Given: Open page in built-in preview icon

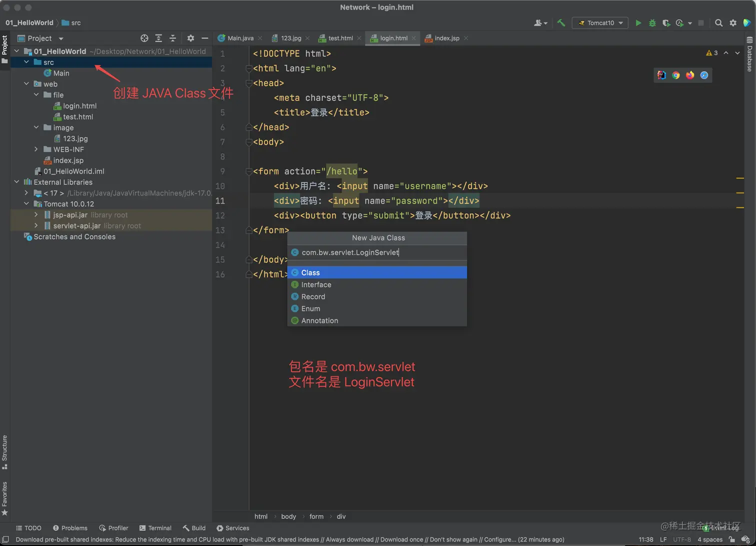Looking at the screenshot, I should 661,75.
